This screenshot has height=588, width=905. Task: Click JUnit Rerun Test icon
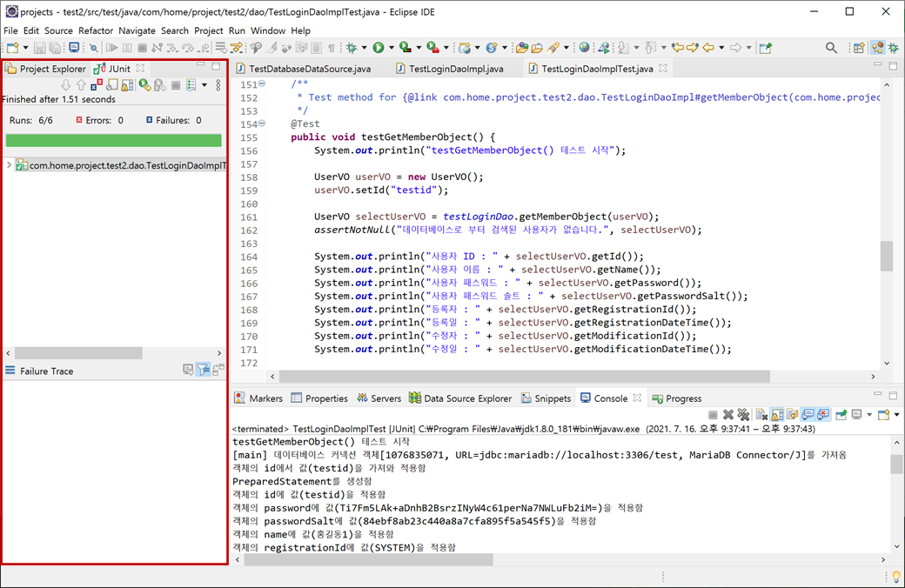[x=144, y=85]
